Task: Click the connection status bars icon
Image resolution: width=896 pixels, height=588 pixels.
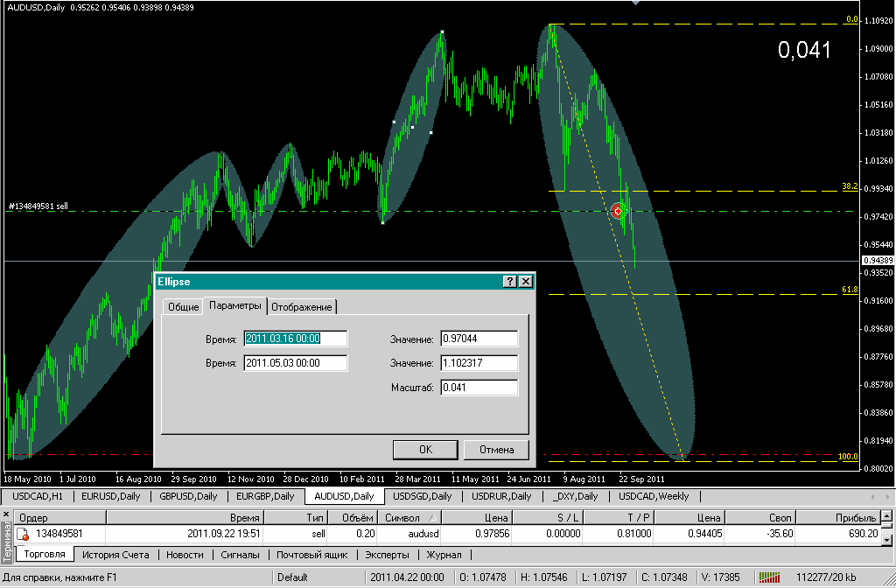Action: tap(770, 577)
